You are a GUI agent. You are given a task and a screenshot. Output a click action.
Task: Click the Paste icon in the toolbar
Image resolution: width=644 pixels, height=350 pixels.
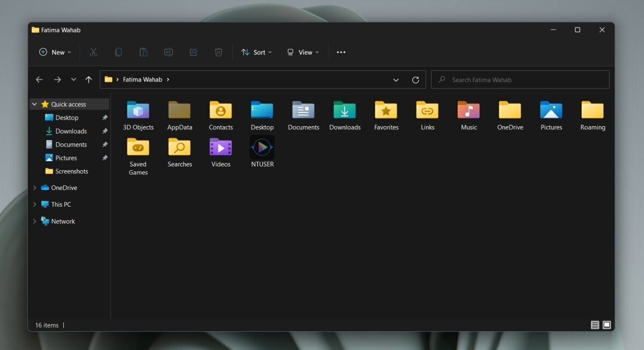click(143, 52)
